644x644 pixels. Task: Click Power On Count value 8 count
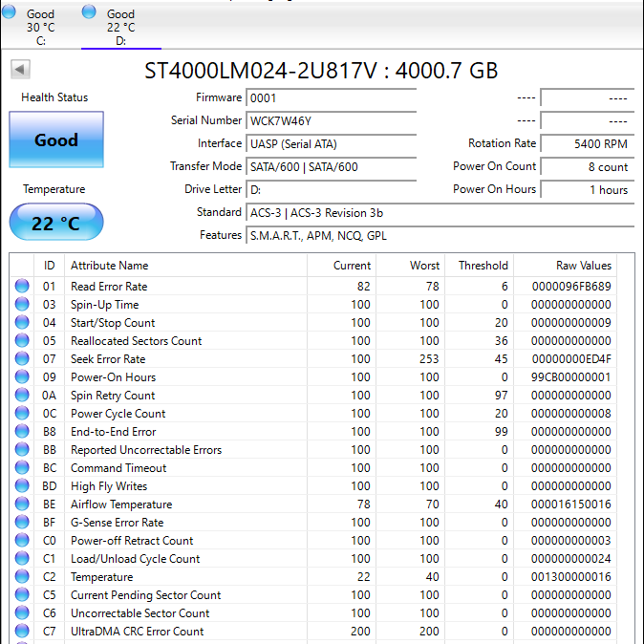[588, 167]
